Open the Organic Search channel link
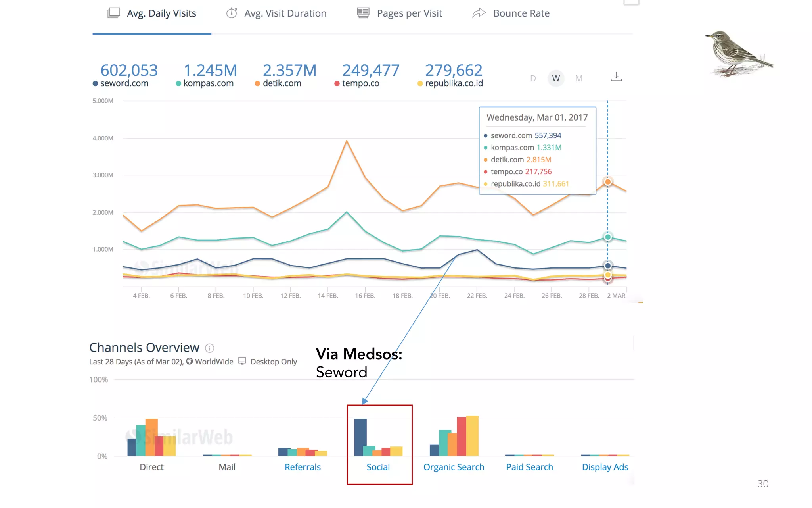 click(x=454, y=467)
